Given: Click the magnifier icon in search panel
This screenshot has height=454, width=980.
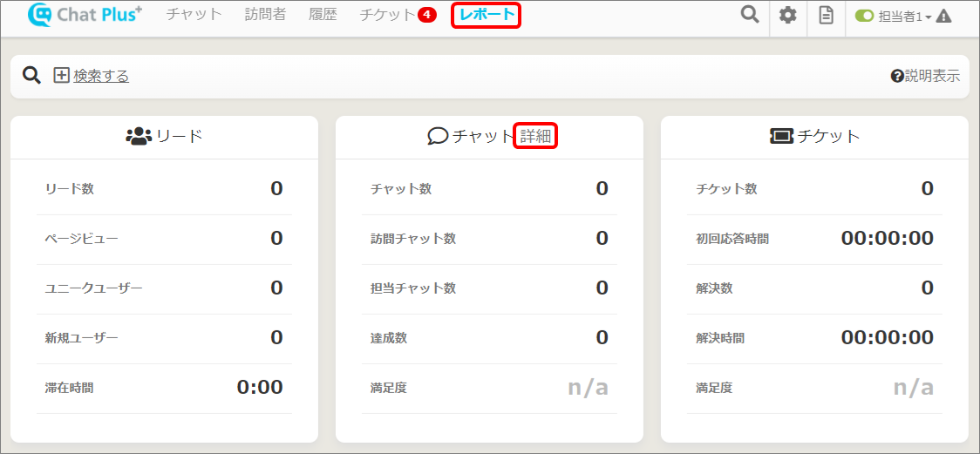Looking at the screenshot, I should click(32, 76).
